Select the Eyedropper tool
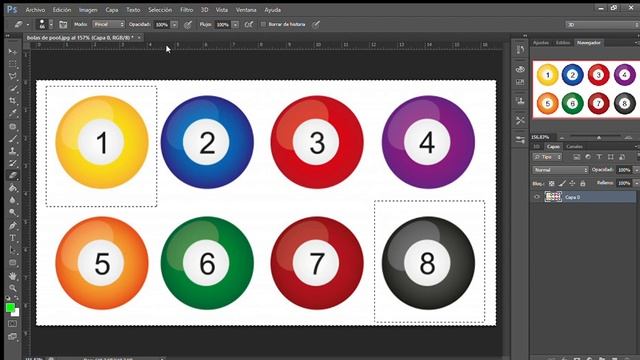The image size is (640, 360). (13, 113)
